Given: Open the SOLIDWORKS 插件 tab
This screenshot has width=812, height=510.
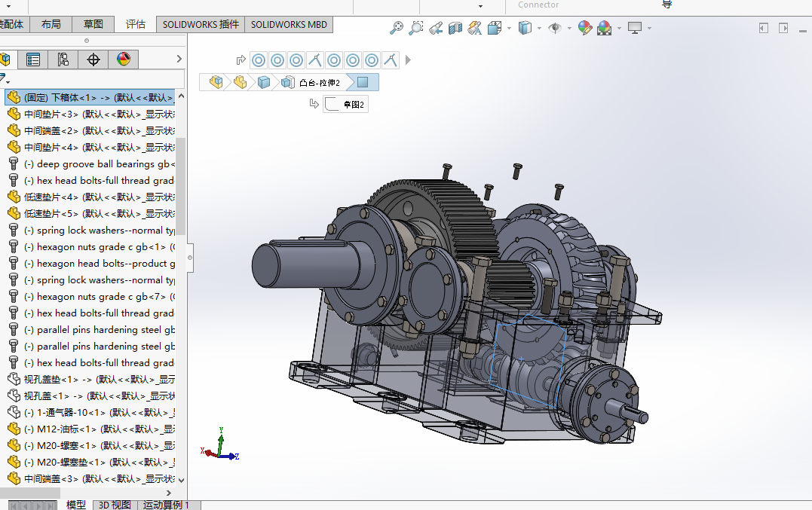Looking at the screenshot, I should [201, 24].
